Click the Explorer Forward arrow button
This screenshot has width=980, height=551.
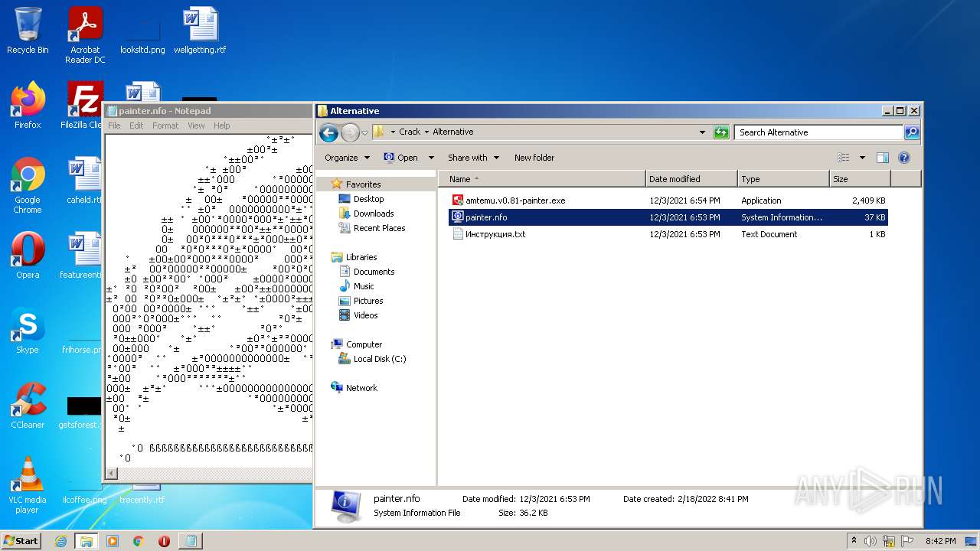[350, 133]
